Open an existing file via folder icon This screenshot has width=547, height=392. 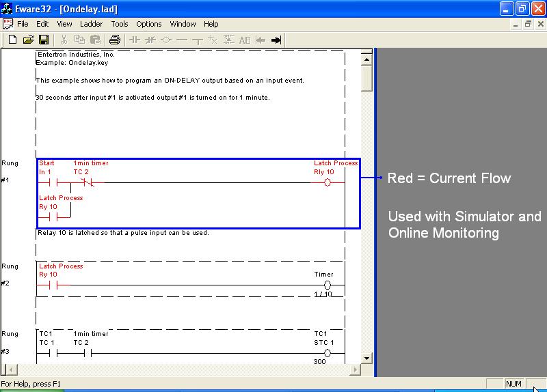pyautogui.click(x=28, y=40)
